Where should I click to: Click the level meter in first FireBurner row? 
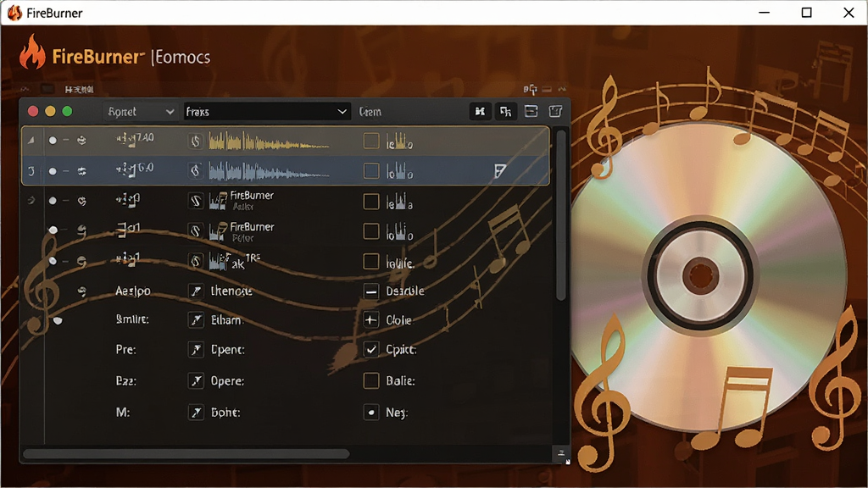coord(399,202)
